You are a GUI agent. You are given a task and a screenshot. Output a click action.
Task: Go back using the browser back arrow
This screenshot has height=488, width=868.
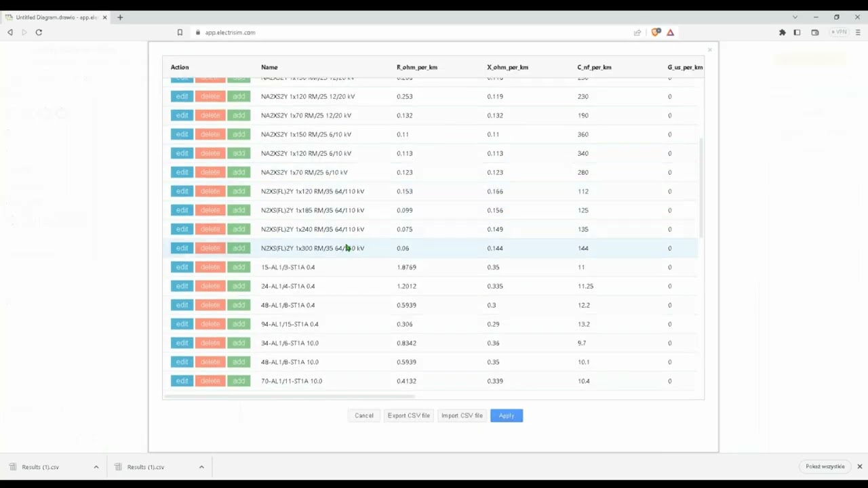[x=10, y=32]
